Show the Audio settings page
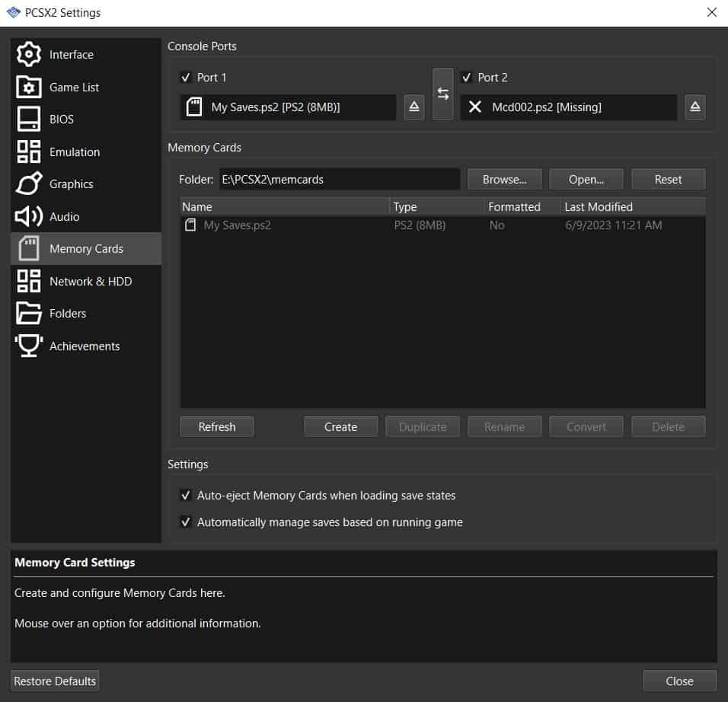Viewport: 728px width, 702px height. [86, 216]
